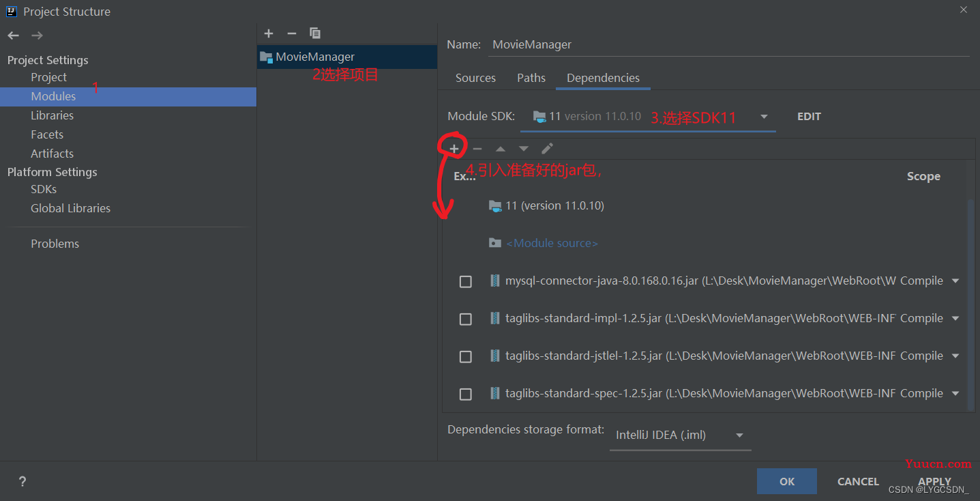Open the Dependencies storage format dropdown
This screenshot has height=501, width=980.
tap(680, 435)
